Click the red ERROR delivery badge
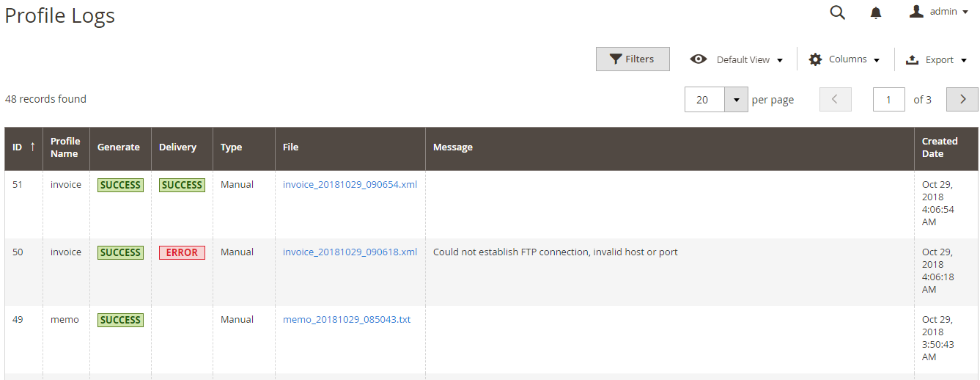Image resolution: width=980 pixels, height=380 pixels. 182,252
